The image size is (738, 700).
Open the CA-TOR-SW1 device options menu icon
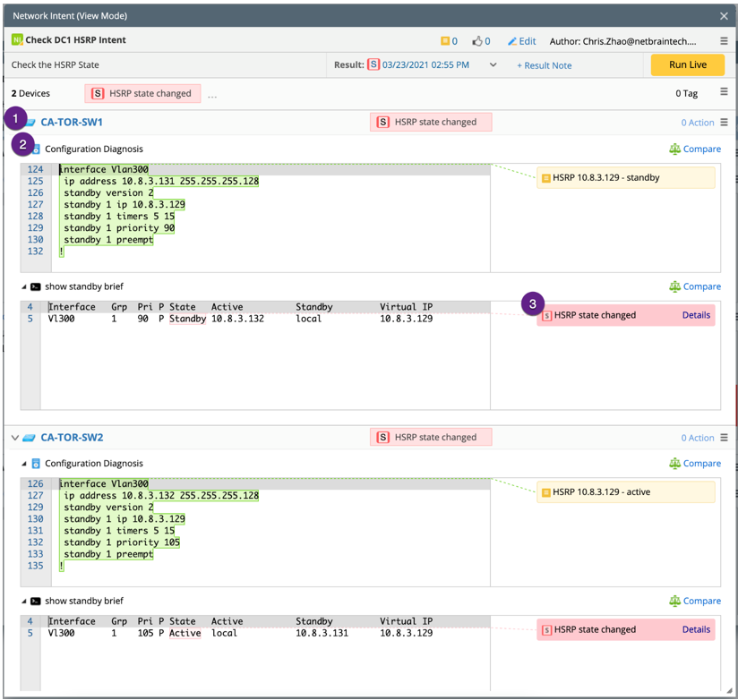(x=725, y=123)
